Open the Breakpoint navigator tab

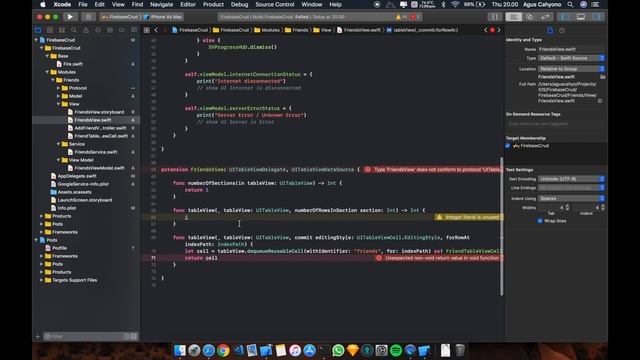pos(122,30)
